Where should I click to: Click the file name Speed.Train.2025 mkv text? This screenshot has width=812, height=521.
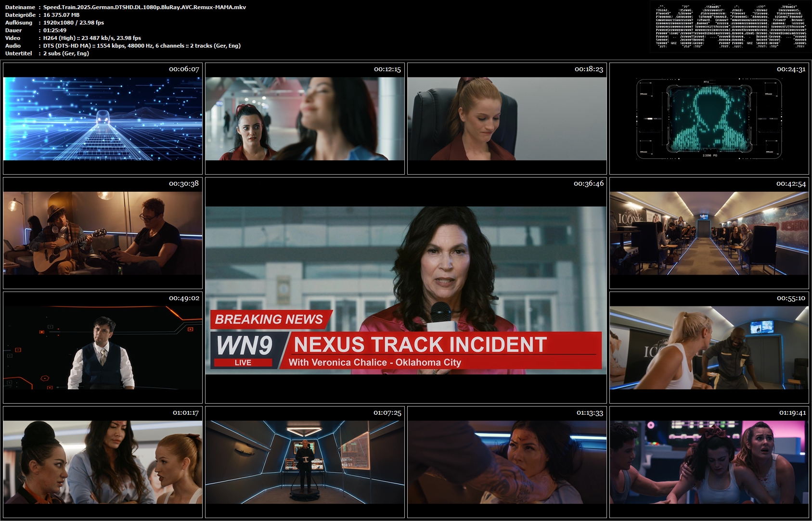click(x=144, y=7)
